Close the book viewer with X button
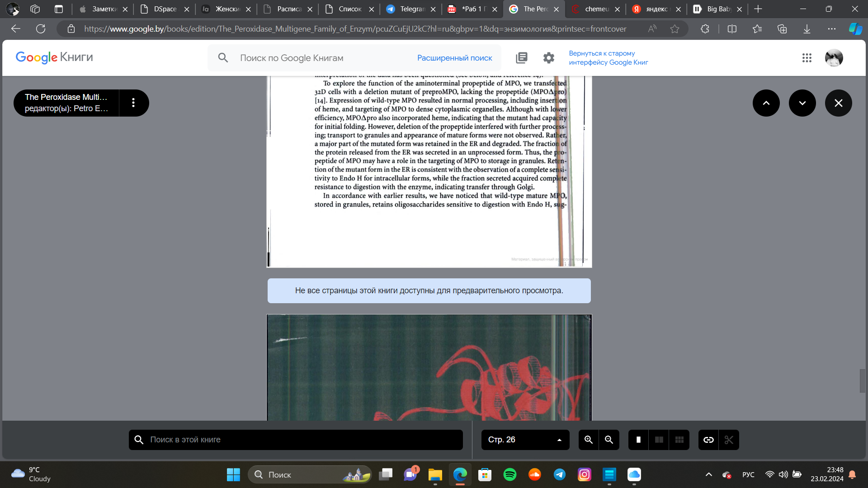The height and width of the screenshot is (488, 868). [x=838, y=103]
